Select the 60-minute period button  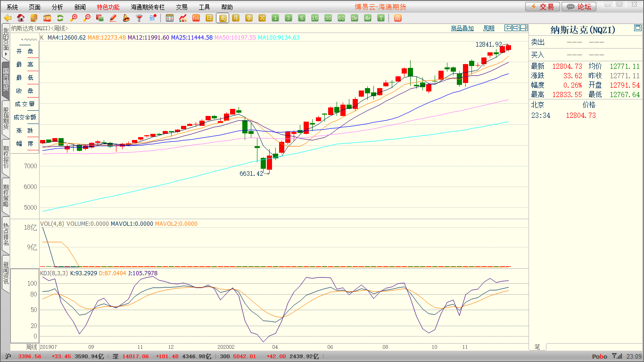[x=341, y=18]
